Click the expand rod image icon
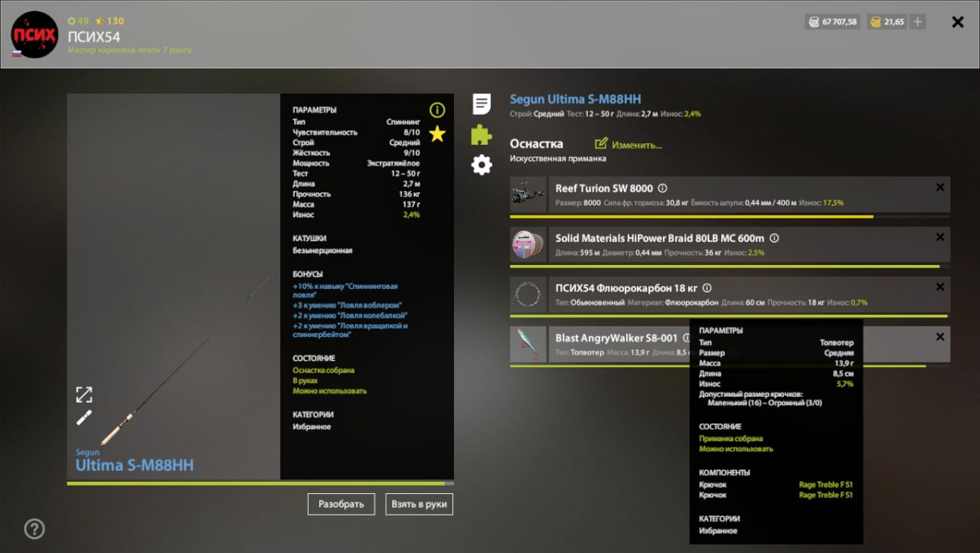 point(84,394)
